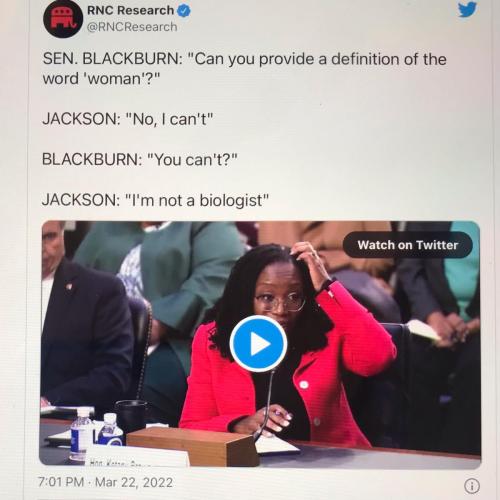Image resolution: width=500 pixels, height=500 pixels.
Task: Click the RNC elephant profile avatar
Action: [x=63, y=19]
